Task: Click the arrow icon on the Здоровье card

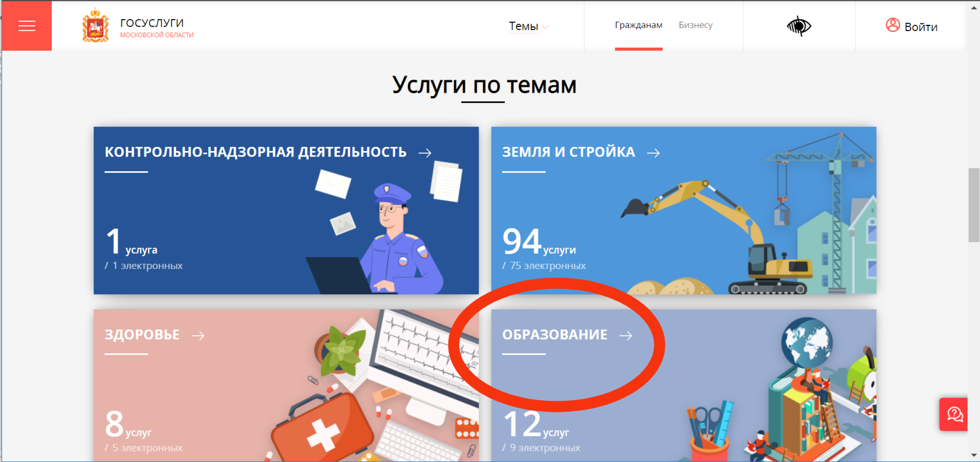Action: pyautogui.click(x=198, y=336)
